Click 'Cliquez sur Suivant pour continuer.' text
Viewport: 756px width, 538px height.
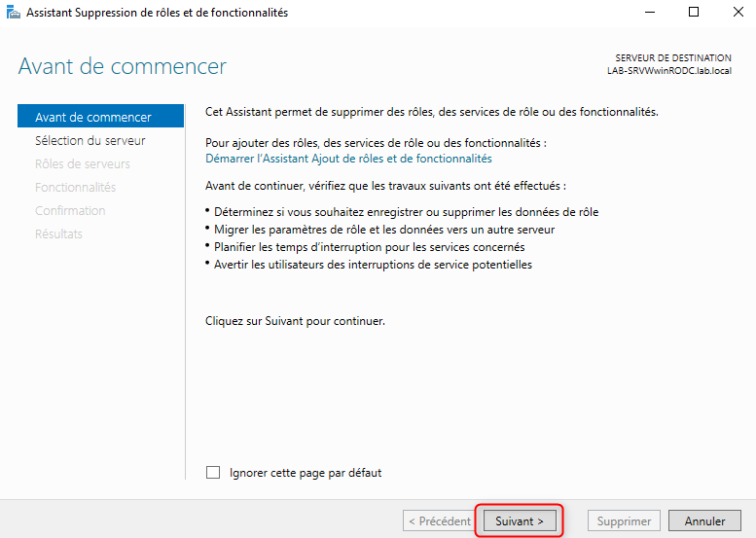click(x=295, y=321)
